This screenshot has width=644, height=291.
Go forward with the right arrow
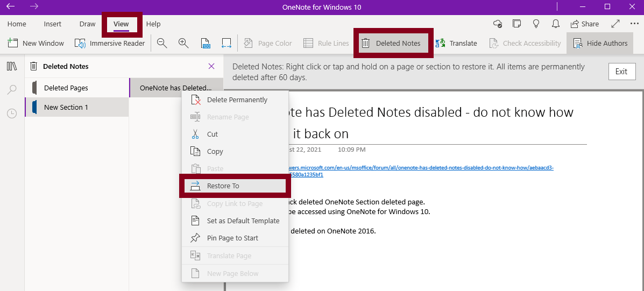[34, 6]
